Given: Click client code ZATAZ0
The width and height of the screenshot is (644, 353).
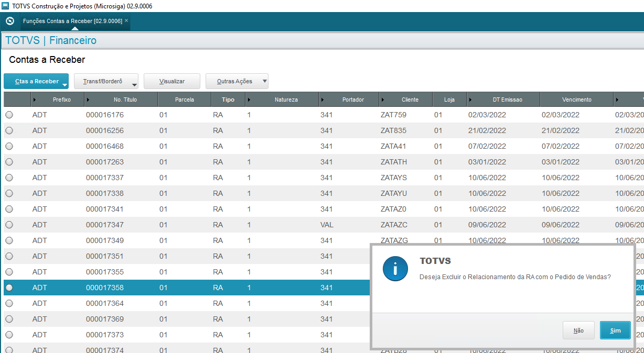Looking at the screenshot, I should point(394,209).
